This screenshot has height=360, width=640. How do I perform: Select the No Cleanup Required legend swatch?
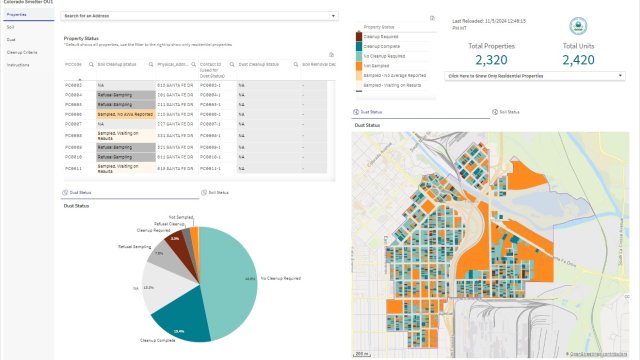(x=359, y=56)
